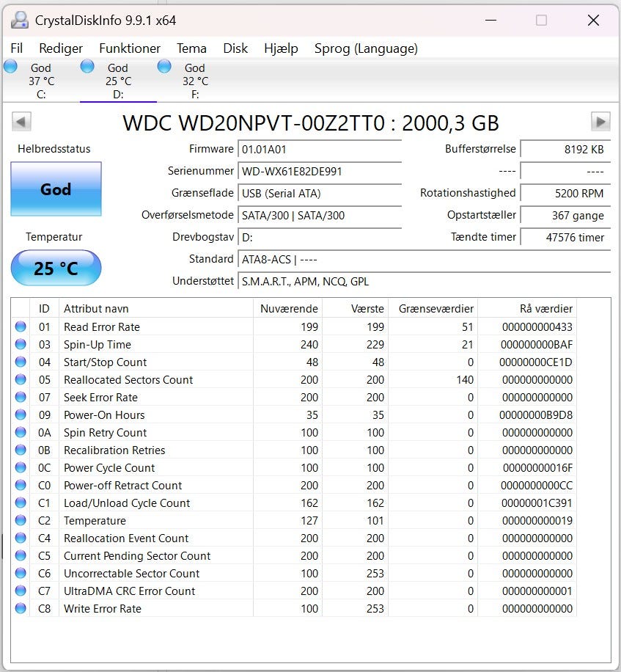The image size is (621, 672).
Task: Open the Fil menu
Action: click(16, 48)
